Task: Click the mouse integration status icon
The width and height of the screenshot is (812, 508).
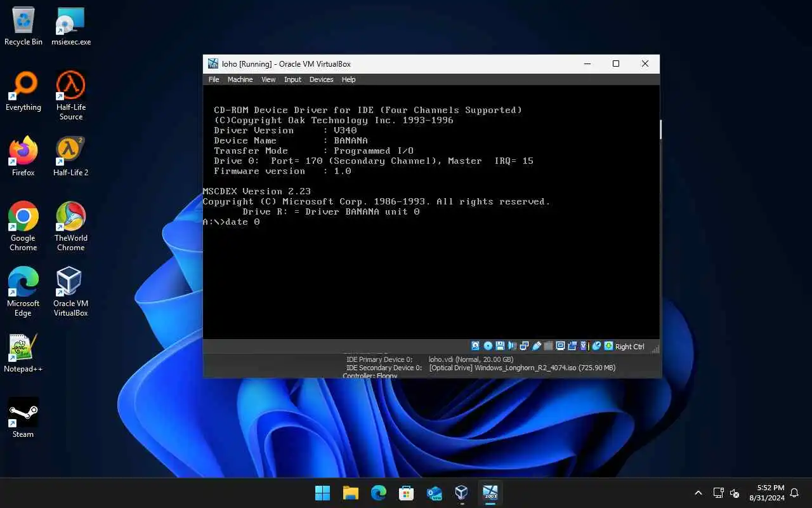Action: pos(596,346)
